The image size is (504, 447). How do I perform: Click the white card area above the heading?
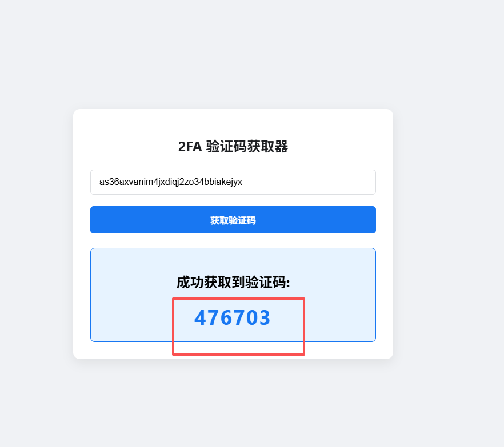click(233, 124)
